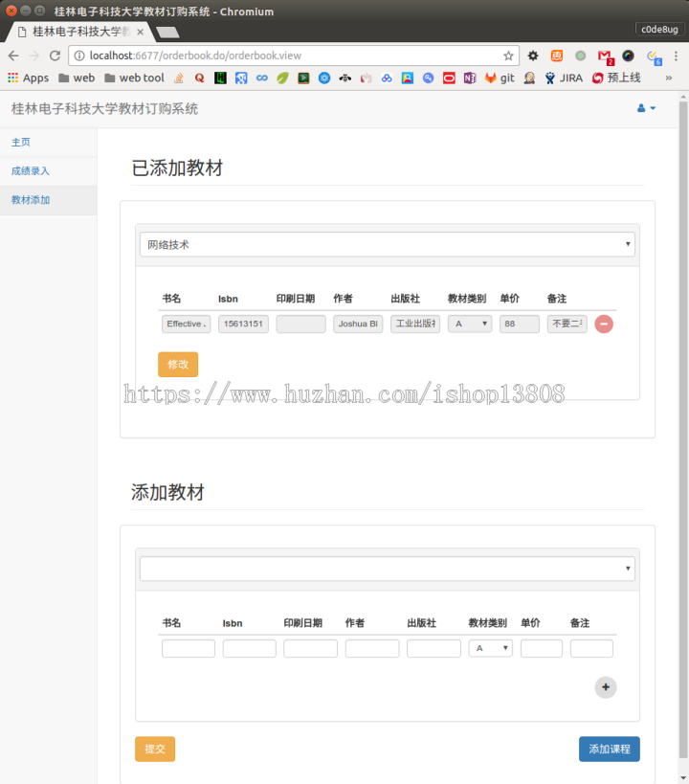
Task: Show more bookmarks with the chevron
Action: tap(669, 78)
